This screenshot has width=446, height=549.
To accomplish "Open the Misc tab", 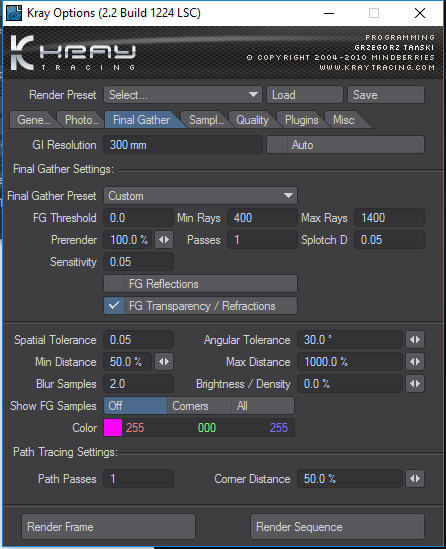I will [x=345, y=120].
